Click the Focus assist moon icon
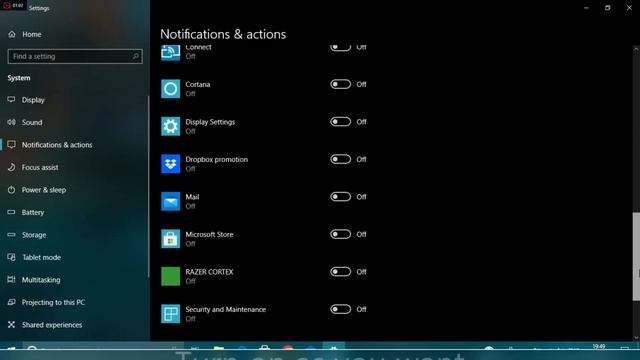The image size is (640, 360). [x=11, y=167]
